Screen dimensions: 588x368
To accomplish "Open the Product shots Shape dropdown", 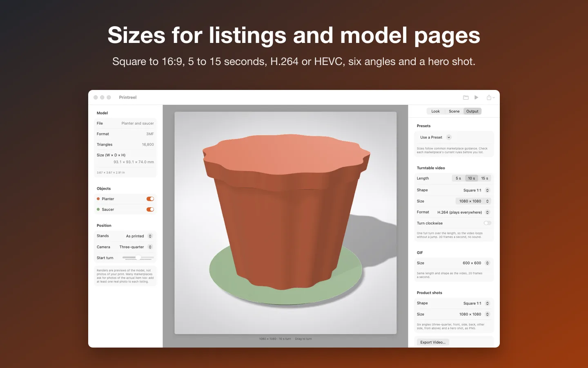I will [476, 303].
